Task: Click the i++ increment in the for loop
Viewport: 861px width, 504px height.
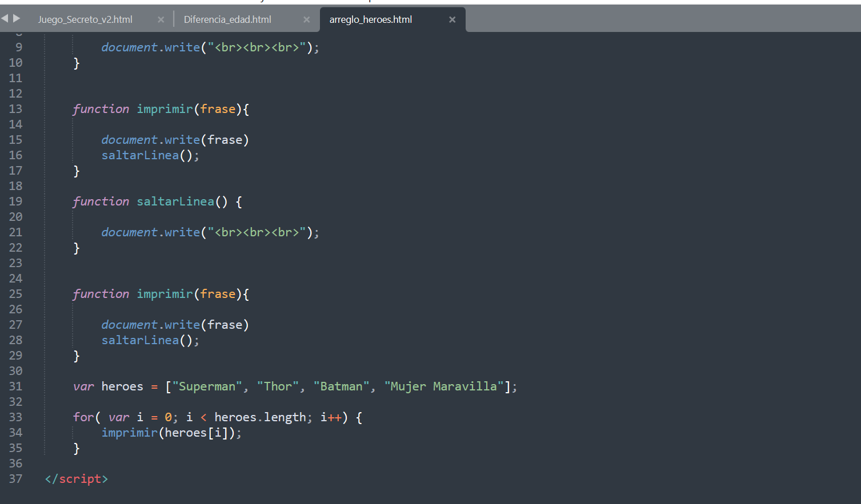Action: (331, 417)
